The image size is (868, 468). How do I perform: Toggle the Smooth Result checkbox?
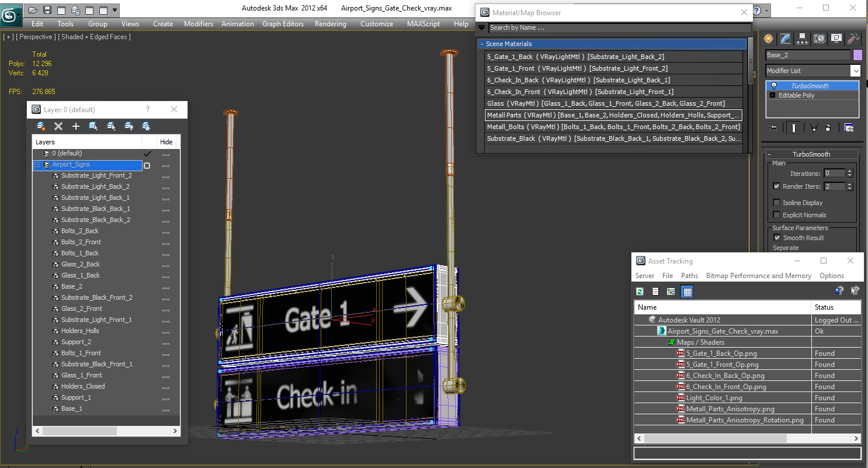coord(777,238)
